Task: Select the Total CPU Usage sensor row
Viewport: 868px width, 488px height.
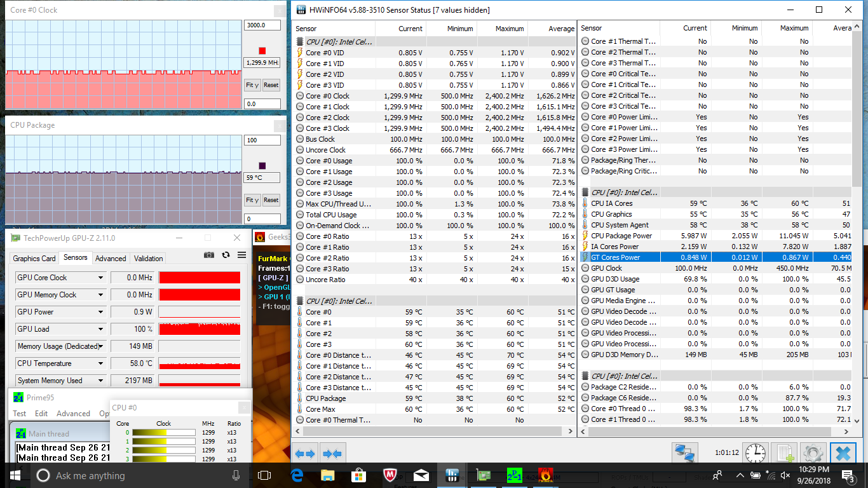Action: point(436,215)
